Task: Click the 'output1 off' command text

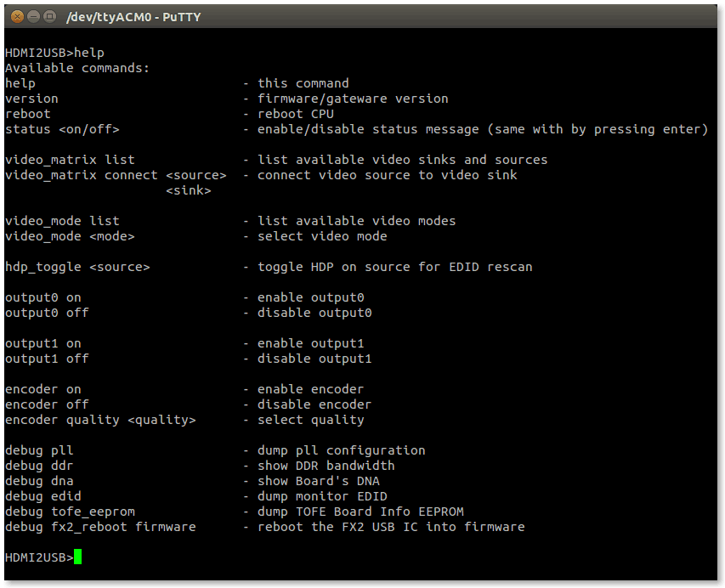Action: (x=47, y=359)
